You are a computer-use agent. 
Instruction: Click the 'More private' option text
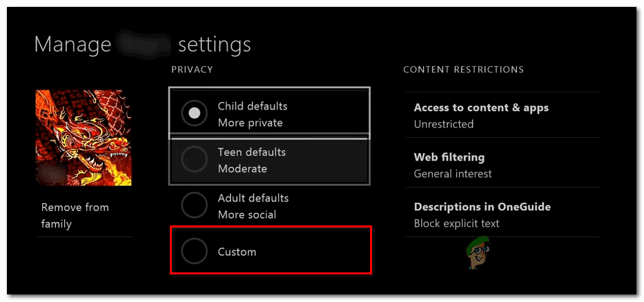[250, 123]
